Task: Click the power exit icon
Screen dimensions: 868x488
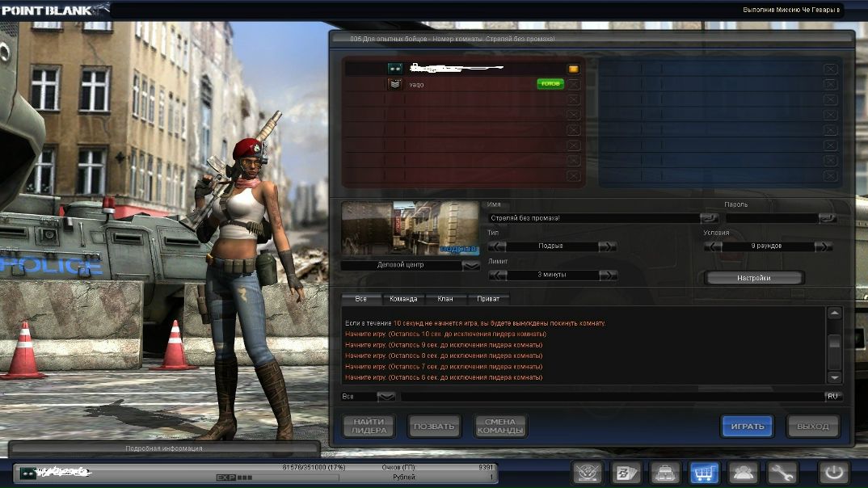Action: pos(834,473)
